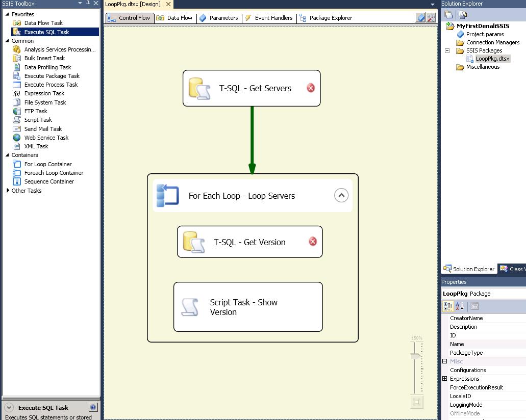Click the error icon on T-SQL - Get Servers

pos(311,88)
